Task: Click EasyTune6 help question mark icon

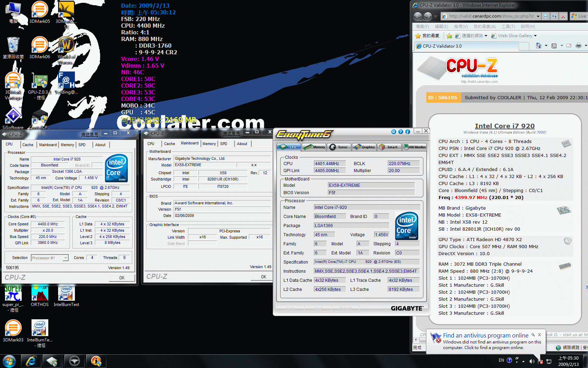Action: click(401, 132)
